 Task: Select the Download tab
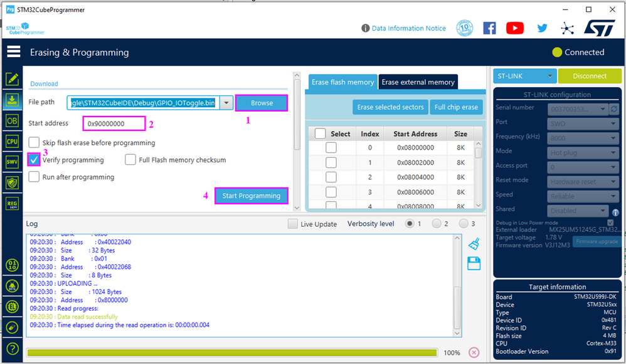44,84
